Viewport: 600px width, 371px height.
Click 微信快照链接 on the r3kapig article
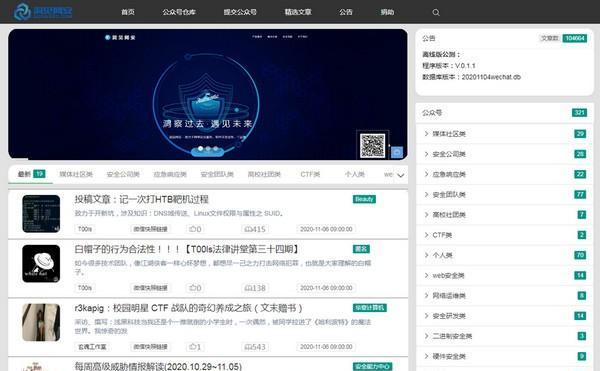[150, 347]
